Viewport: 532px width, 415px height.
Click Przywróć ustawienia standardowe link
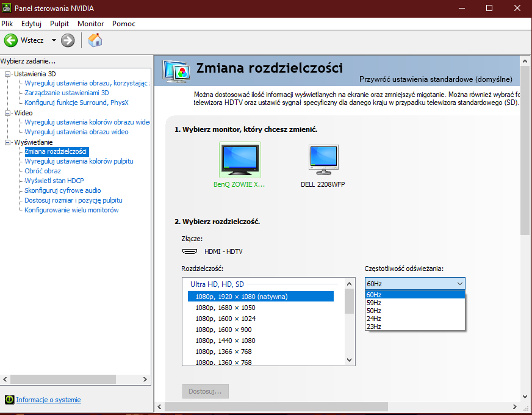click(x=436, y=79)
